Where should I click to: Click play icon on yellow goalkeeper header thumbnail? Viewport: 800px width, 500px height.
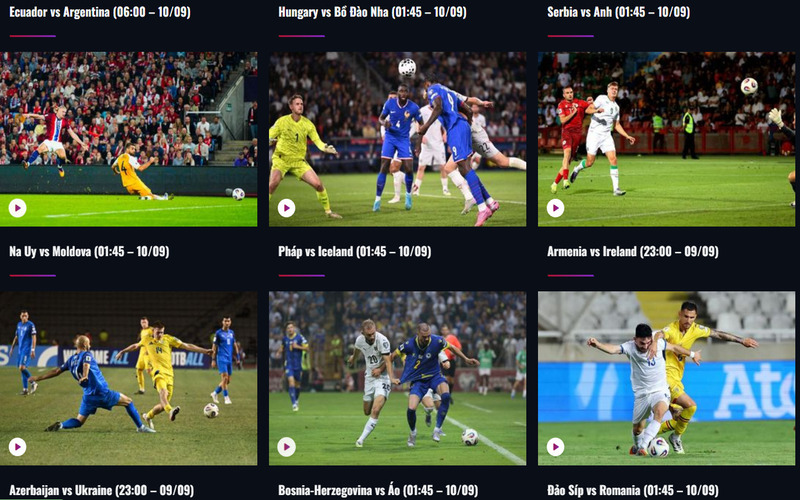coord(286,208)
